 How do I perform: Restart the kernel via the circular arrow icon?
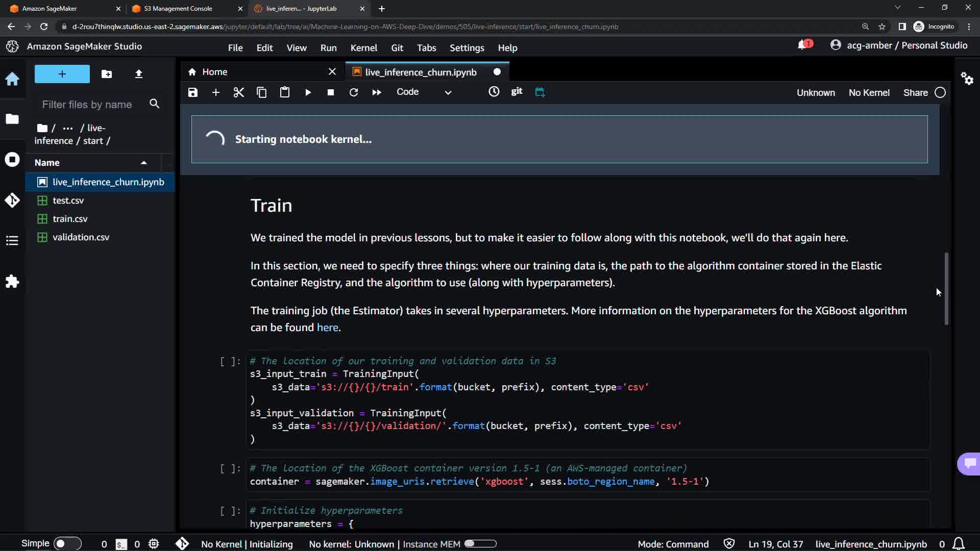pyautogui.click(x=353, y=92)
